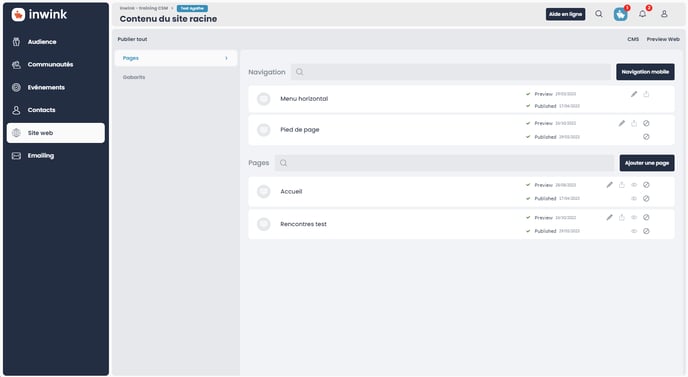This screenshot has width=688, height=377.
Task: View Accueil preview version eye icon
Action: (634, 185)
